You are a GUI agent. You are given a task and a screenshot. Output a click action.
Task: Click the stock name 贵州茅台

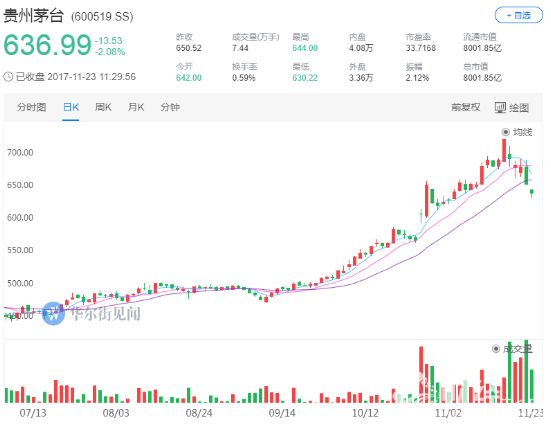point(33,16)
